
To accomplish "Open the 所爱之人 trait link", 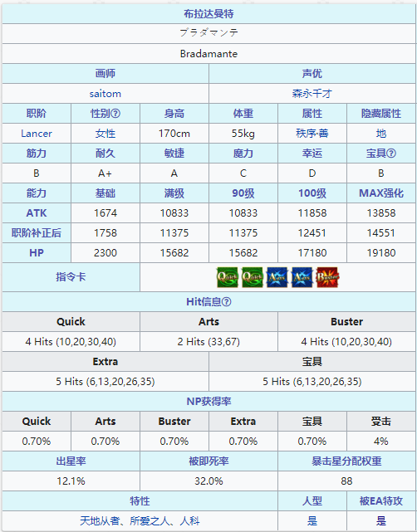I will [150, 521].
